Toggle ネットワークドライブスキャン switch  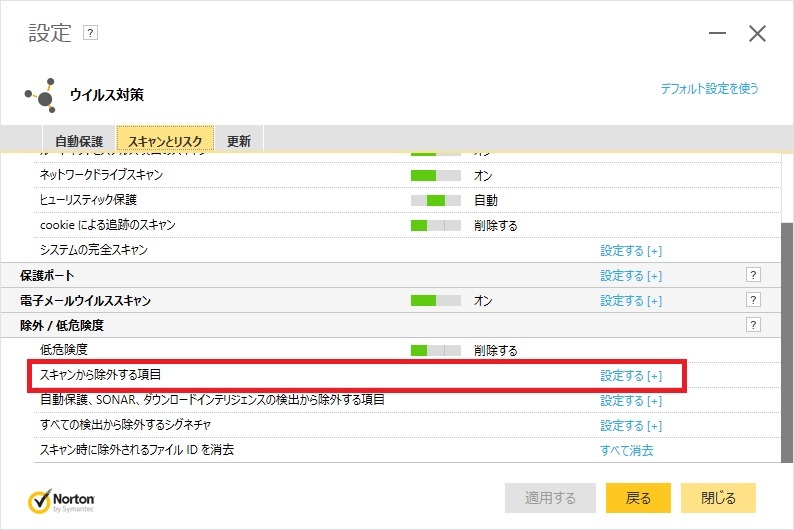(x=435, y=175)
